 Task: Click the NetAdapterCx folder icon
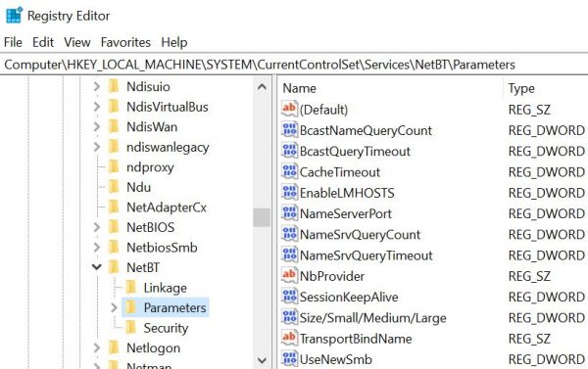(114, 208)
